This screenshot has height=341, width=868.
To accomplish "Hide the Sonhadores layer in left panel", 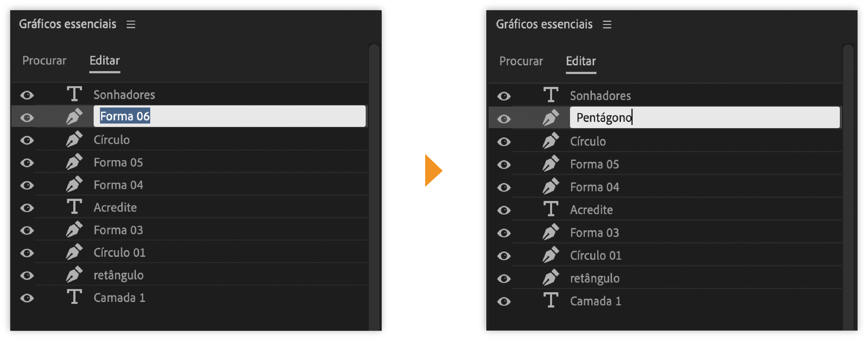I will [27, 95].
